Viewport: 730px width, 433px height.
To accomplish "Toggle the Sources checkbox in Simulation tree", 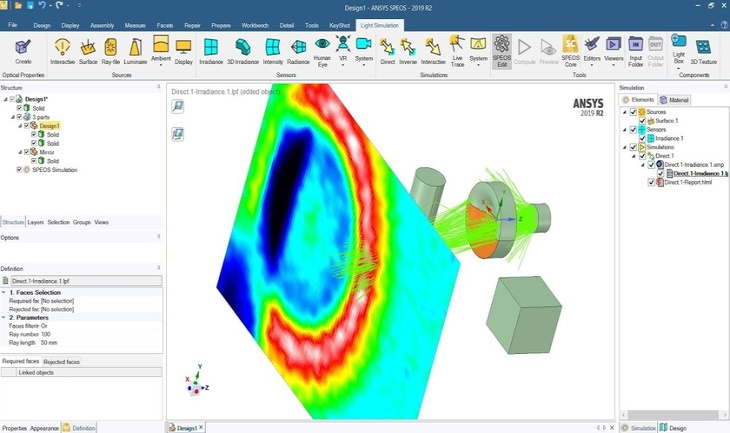I will click(x=633, y=112).
